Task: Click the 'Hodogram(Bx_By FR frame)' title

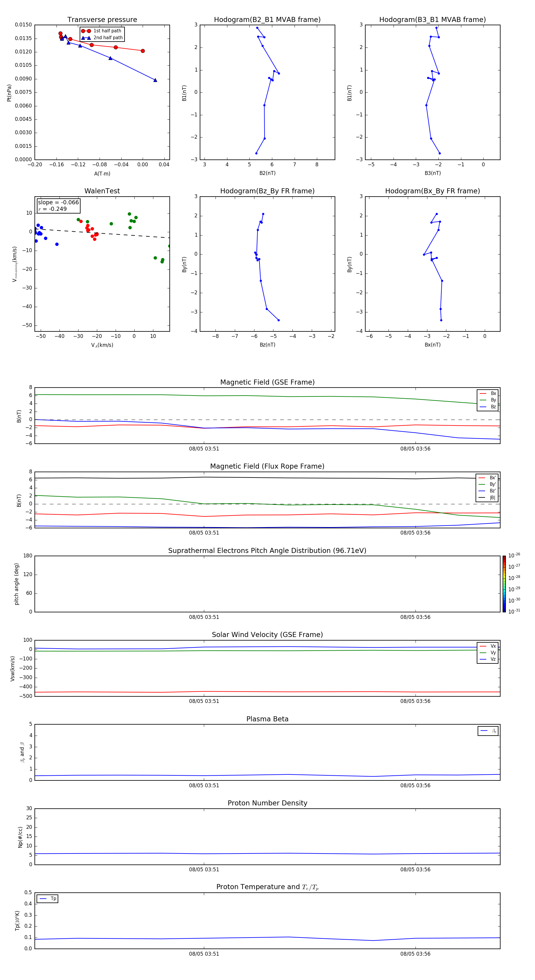Action: pos(432,191)
